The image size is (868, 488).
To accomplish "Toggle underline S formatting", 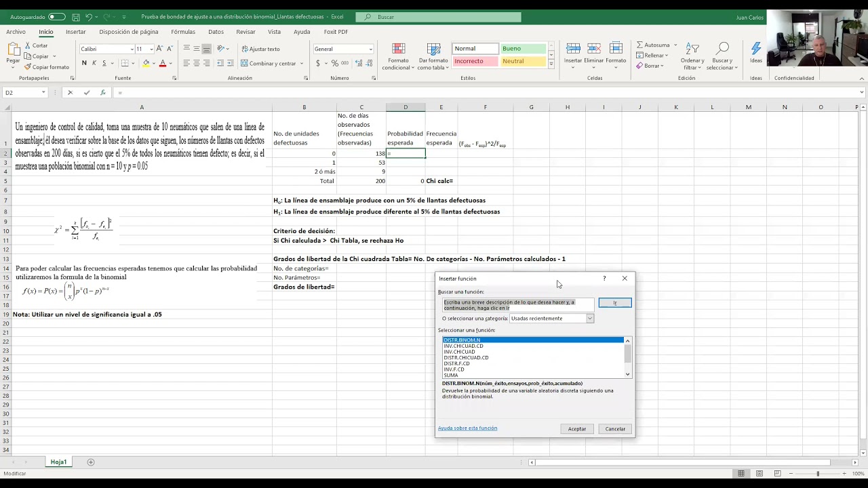I will pos(104,63).
